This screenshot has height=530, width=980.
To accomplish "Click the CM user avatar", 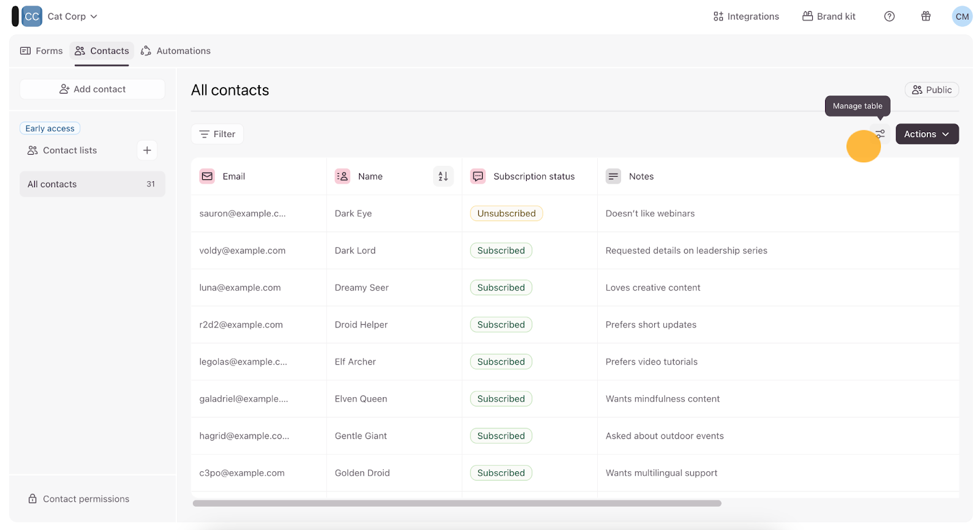I will coord(962,17).
